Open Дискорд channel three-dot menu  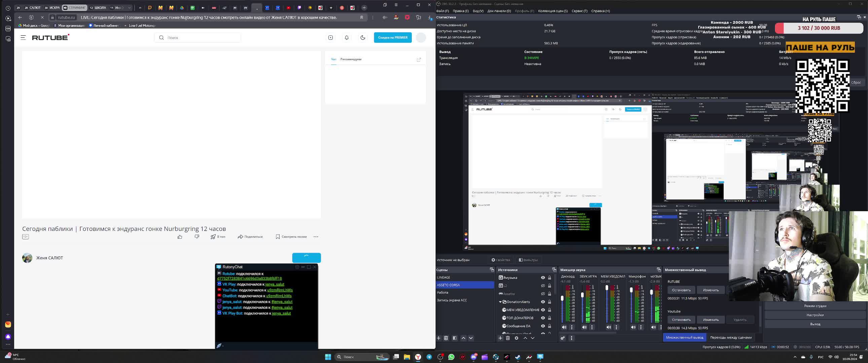click(x=572, y=327)
